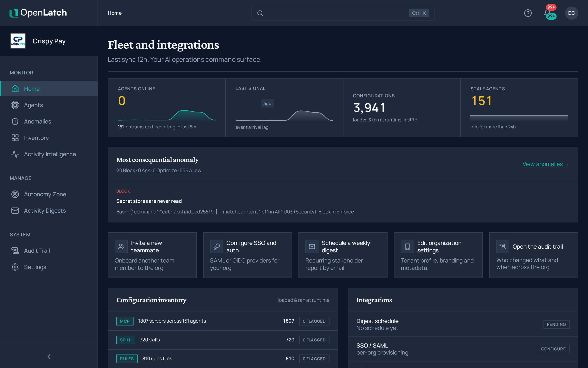Click the OpenLatch logo icon

(x=14, y=13)
